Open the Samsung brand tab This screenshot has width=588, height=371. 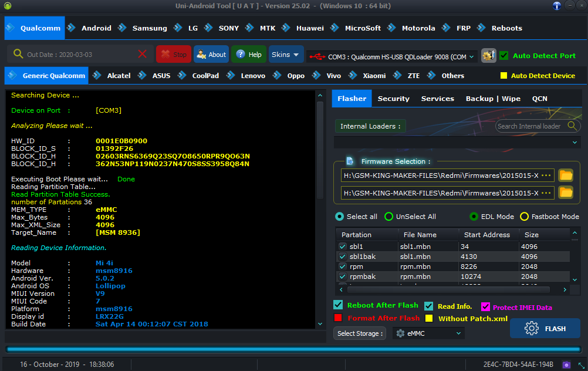150,28
